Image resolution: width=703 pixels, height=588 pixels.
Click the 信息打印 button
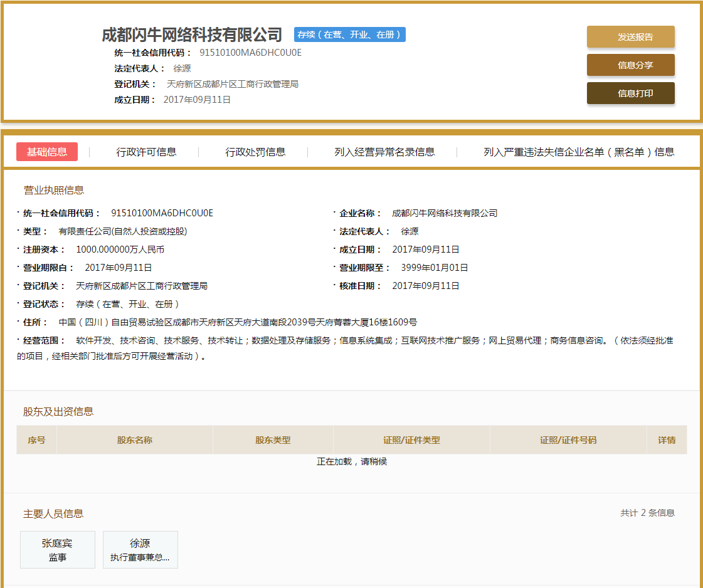[x=630, y=93]
